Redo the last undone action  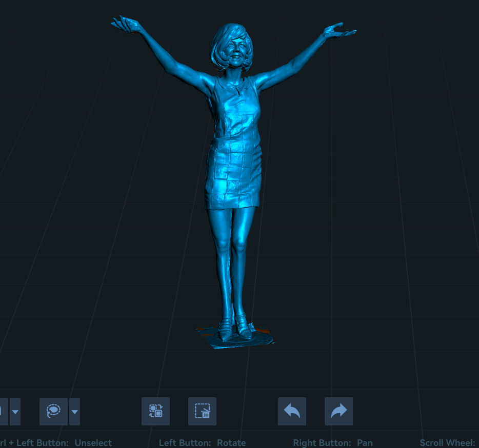pos(338,411)
